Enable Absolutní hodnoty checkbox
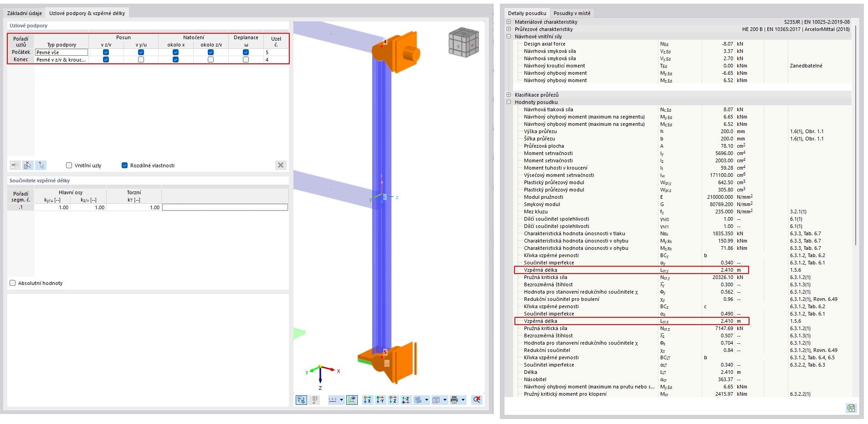This screenshot has height=424, width=868. pyautogui.click(x=12, y=283)
